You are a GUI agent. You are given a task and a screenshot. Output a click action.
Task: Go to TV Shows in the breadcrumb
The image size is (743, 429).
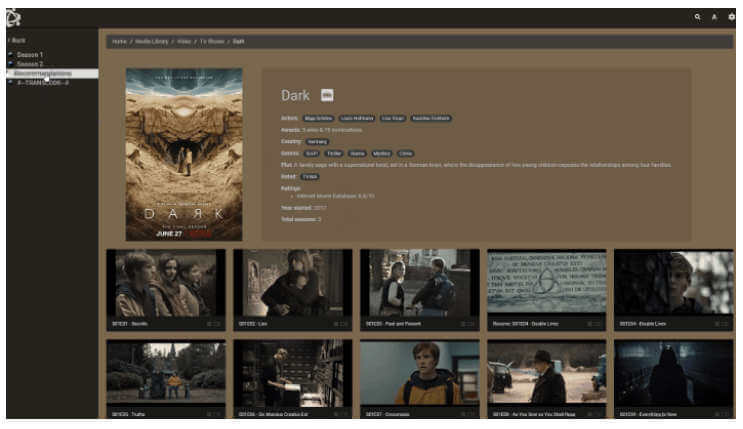212,42
